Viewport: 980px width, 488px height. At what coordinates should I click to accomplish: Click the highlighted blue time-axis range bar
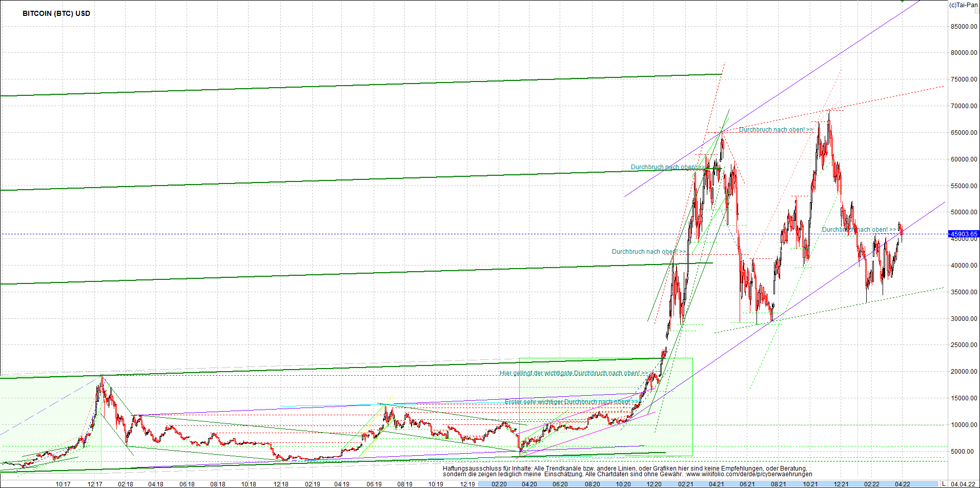[x=707, y=484]
